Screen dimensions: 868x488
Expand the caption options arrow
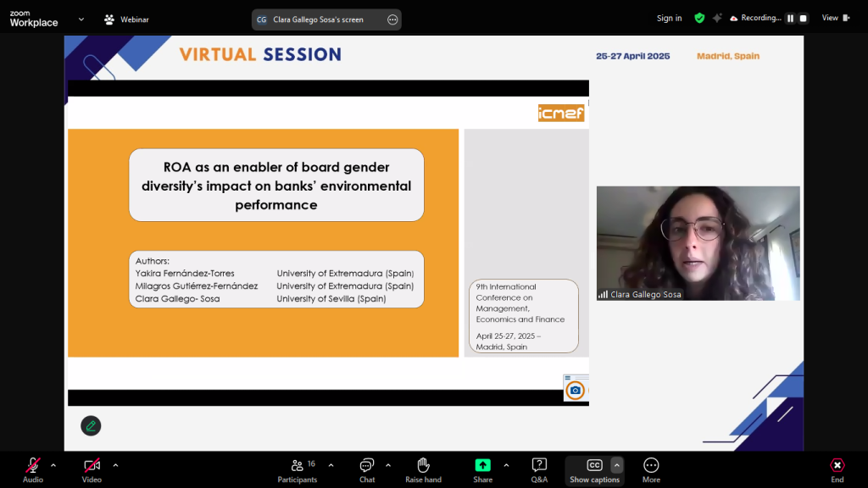click(617, 465)
